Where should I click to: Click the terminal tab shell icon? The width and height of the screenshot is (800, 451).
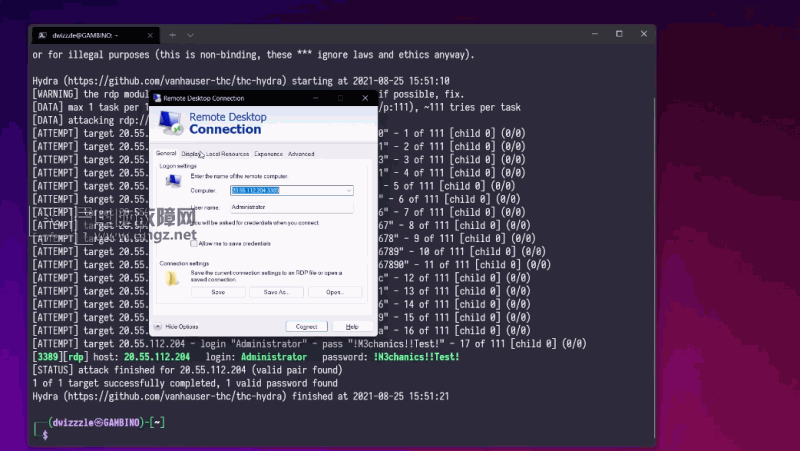tap(42, 35)
